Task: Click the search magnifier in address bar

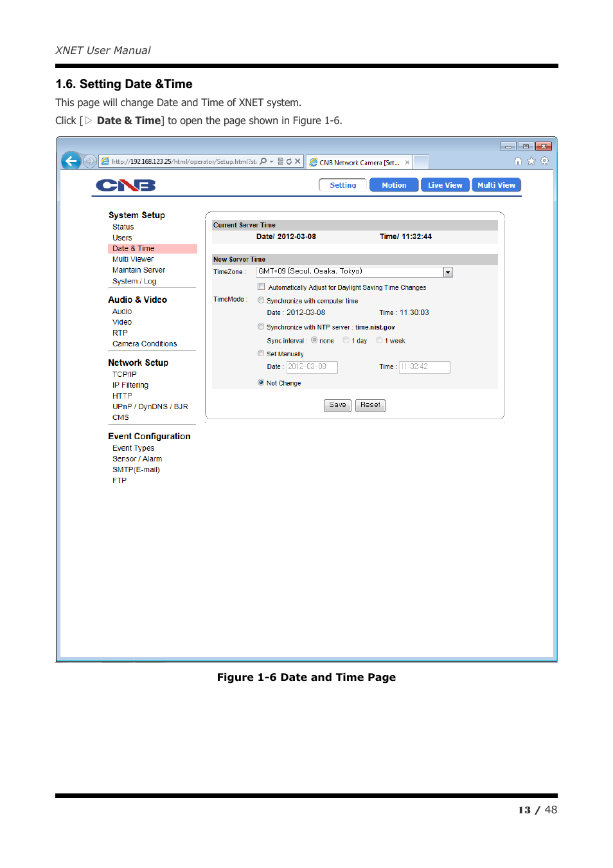Action: [263, 161]
